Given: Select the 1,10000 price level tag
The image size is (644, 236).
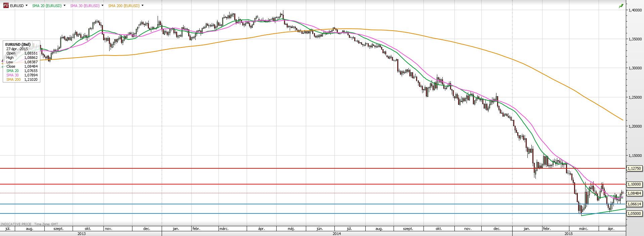Looking at the screenshot, I should point(634,184).
